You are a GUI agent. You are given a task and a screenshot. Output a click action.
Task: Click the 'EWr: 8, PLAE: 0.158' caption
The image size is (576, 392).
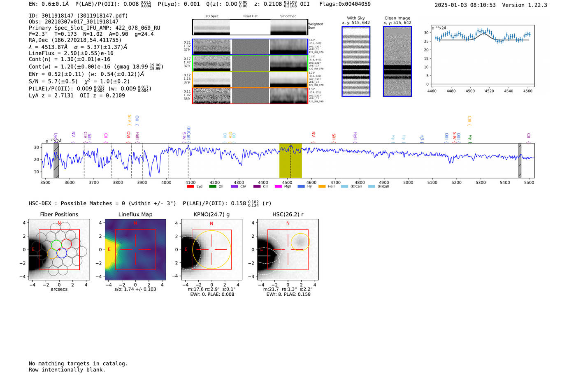pos(288,294)
